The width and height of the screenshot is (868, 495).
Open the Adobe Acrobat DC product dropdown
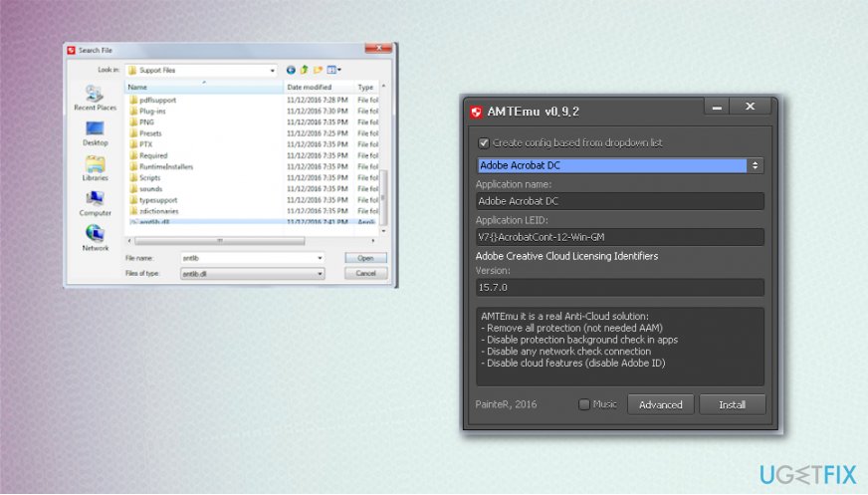(620, 165)
